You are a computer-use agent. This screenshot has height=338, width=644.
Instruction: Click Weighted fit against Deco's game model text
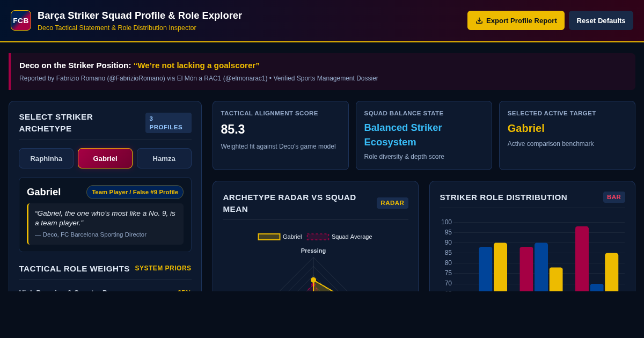point(278,146)
